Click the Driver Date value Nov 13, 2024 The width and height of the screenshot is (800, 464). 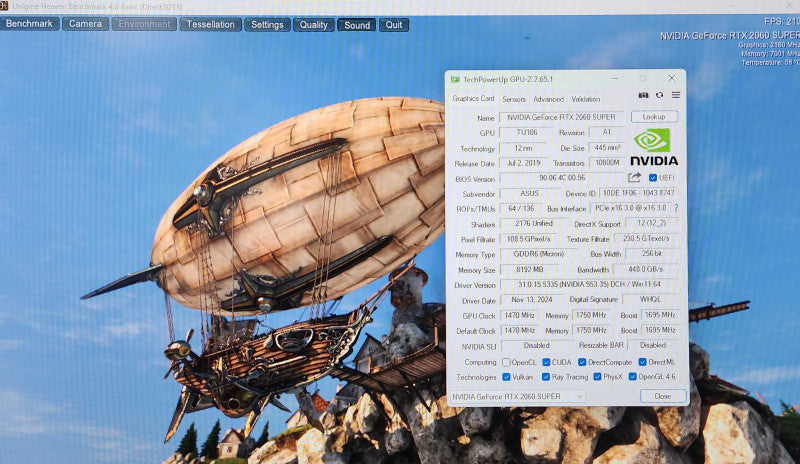532,300
